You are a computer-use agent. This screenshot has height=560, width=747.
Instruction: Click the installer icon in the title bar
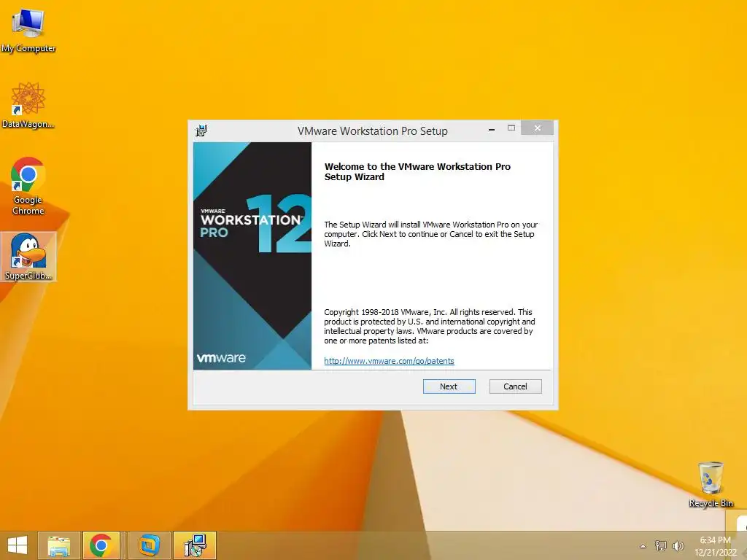[201, 131]
